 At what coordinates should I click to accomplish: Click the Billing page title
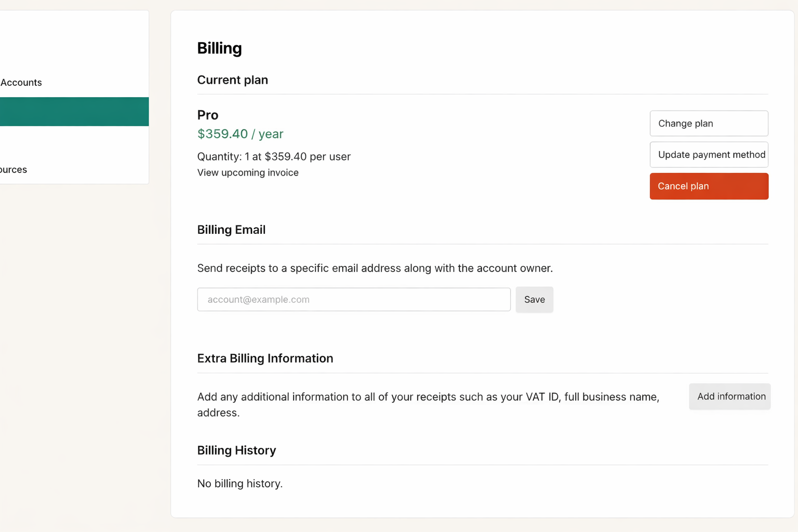pyautogui.click(x=219, y=48)
